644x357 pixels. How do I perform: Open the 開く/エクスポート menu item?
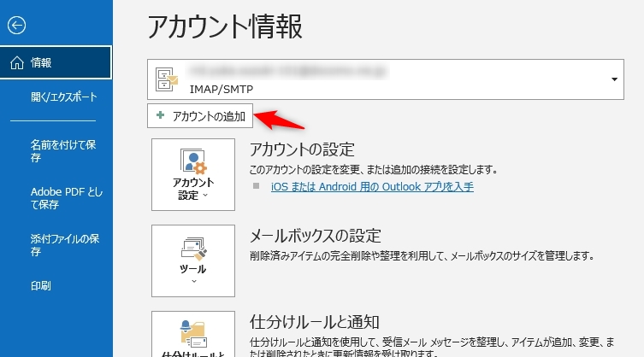pos(63,97)
